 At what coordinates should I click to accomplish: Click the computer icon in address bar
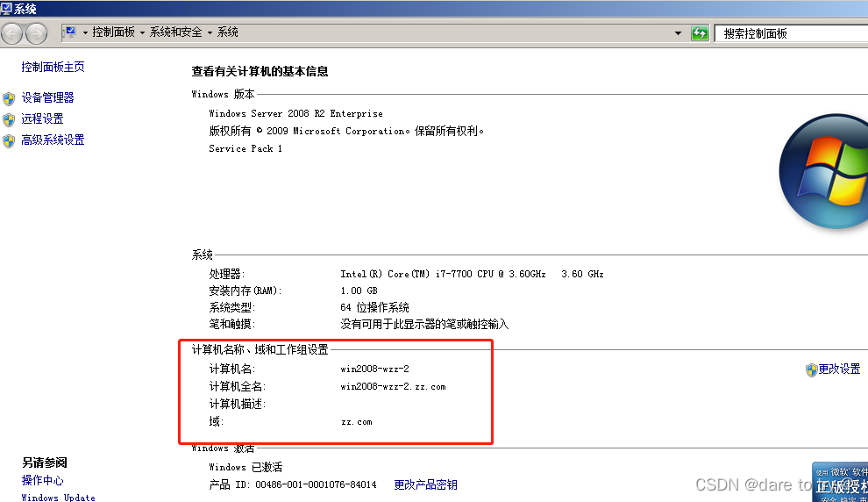70,32
